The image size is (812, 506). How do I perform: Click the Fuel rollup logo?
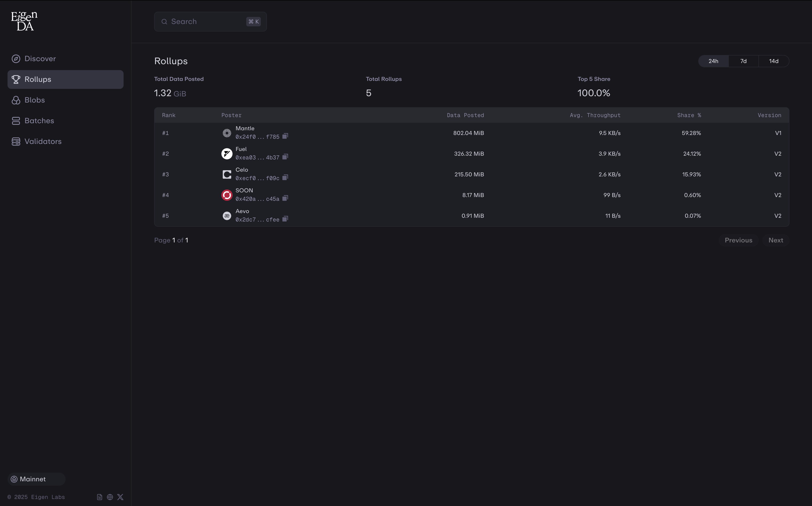point(227,154)
